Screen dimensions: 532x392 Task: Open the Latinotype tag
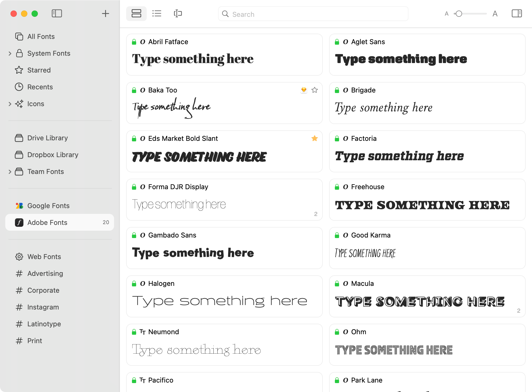44,324
